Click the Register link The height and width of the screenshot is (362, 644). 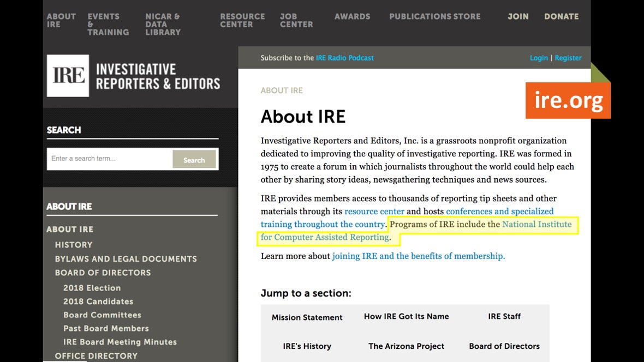[568, 58]
